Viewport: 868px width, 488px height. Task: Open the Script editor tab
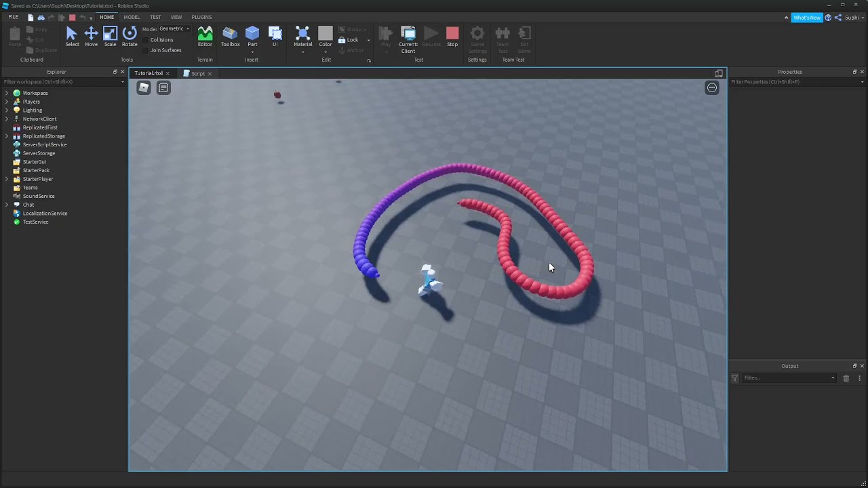(197, 73)
